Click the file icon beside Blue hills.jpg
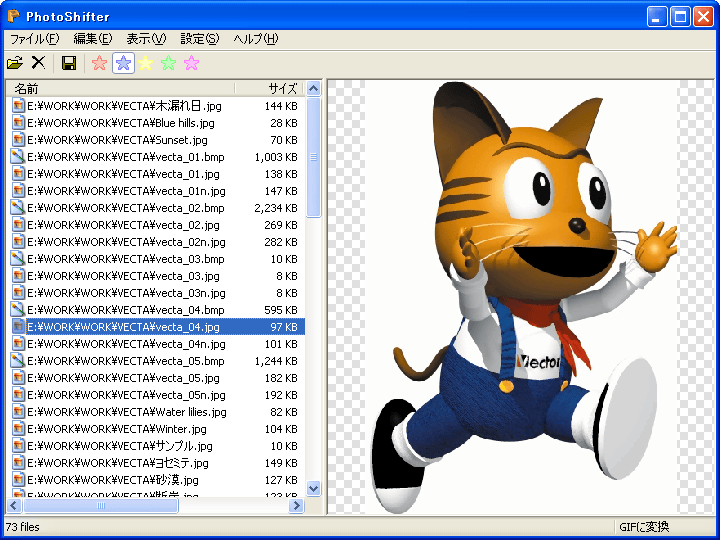The image size is (720, 540). point(18,123)
